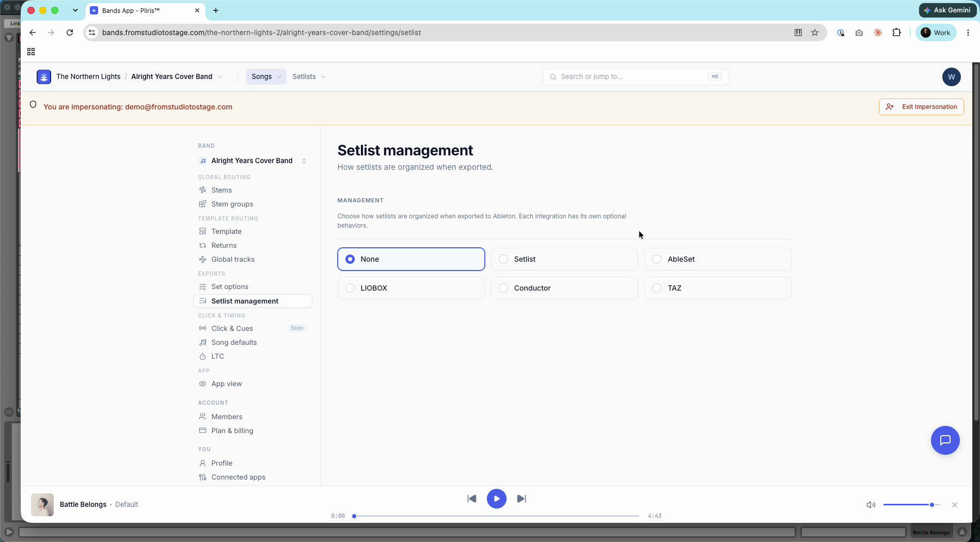Viewport: 980px width, 542px height.
Task: Open Chrome three-dot menu
Action: click(x=968, y=33)
